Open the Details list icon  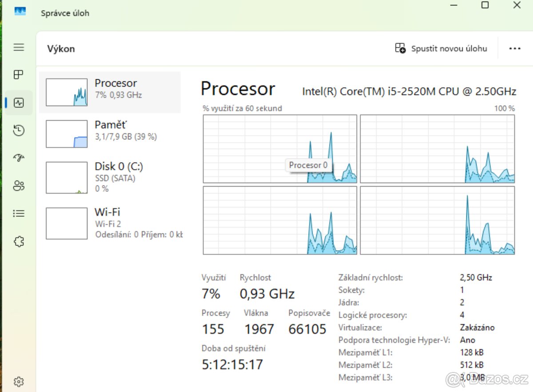point(18,213)
